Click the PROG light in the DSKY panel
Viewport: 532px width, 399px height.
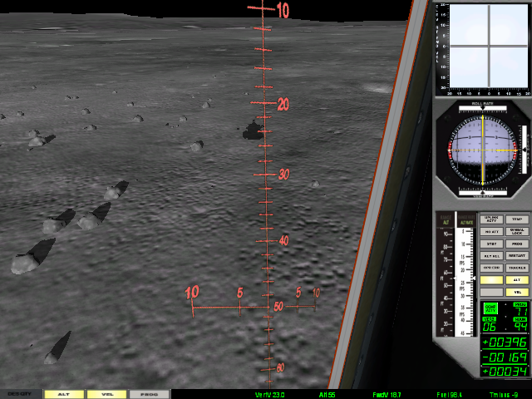517,244
